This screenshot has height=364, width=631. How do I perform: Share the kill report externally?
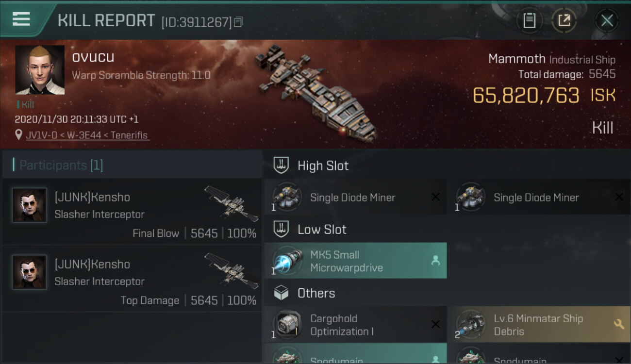(x=564, y=20)
